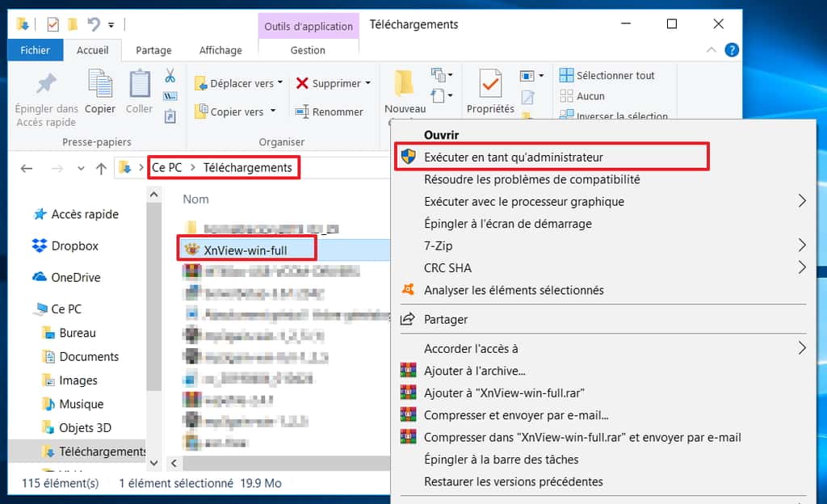Click the XnView-win-full file icon
The width and height of the screenshot is (827, 504).
(x=191, y=250)
